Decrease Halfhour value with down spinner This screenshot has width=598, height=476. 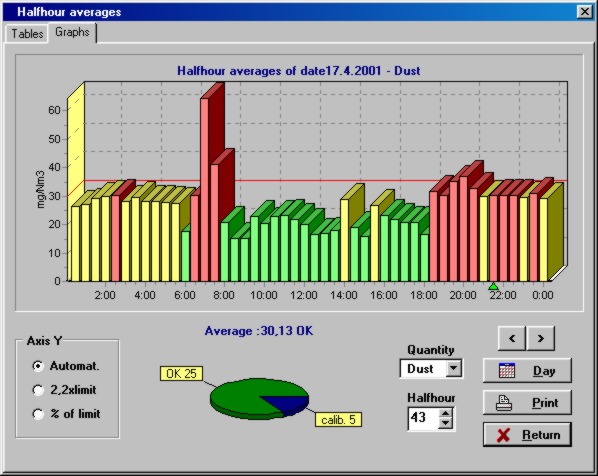(445, 423)
